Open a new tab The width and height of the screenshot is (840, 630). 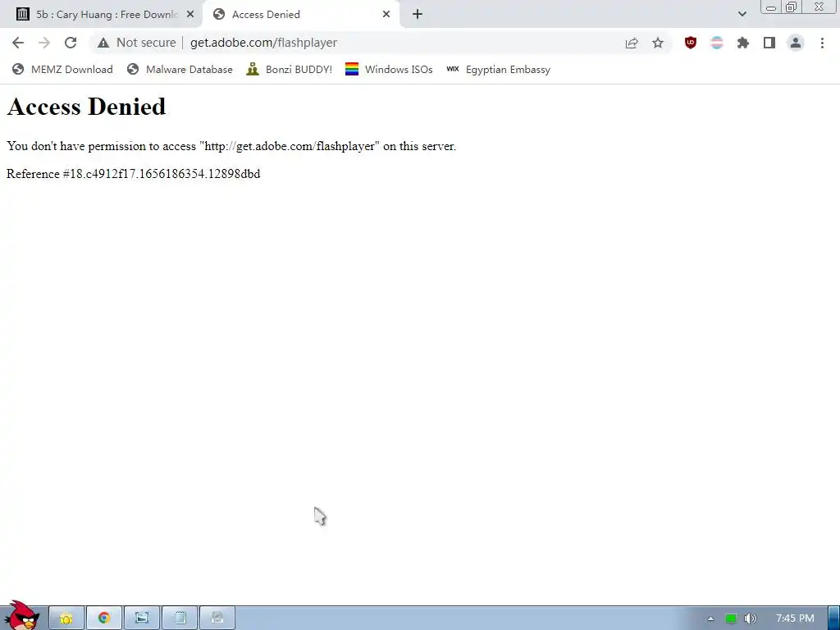(x=418, y=14)
